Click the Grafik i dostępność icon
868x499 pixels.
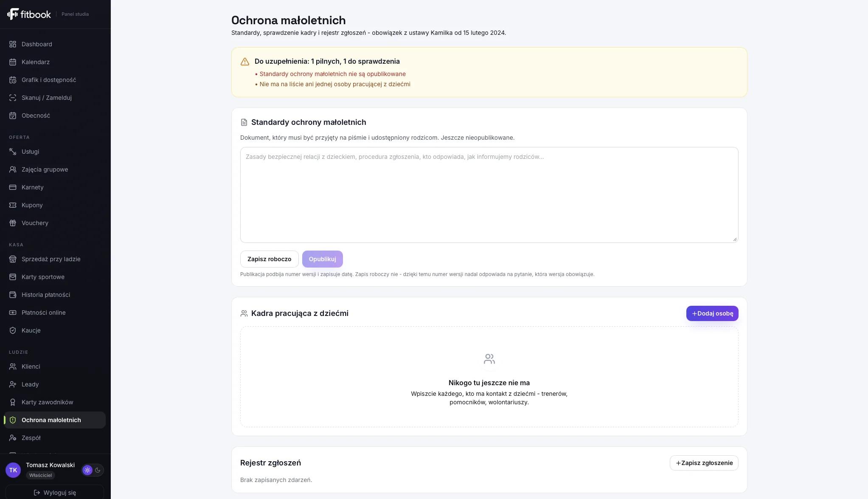pyautogui.click(x=13, y=80)
